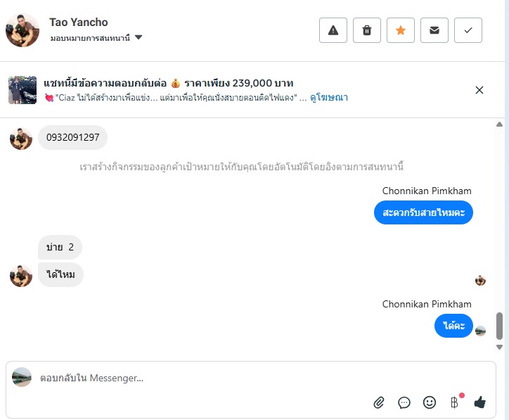Viewport: 509px width, 420px height.
Task: Send a thumbs-up like
Action: pyautogui.click(x=480, y=402)
